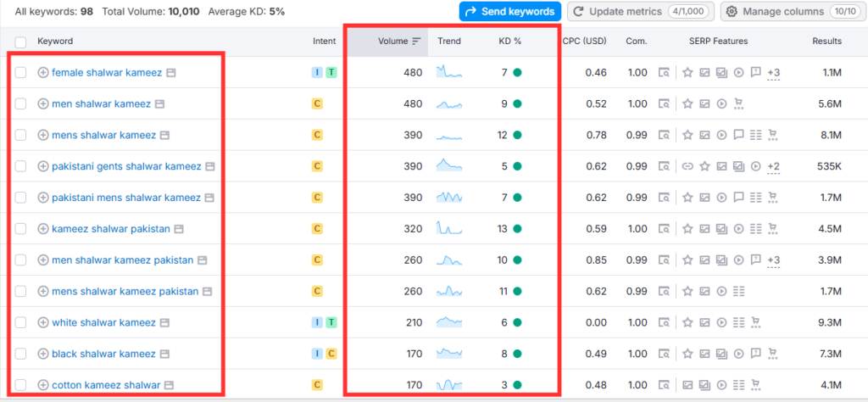
Task: Open the 'black shalwar kameez' keyword link
Action: [x=103, y=354]
